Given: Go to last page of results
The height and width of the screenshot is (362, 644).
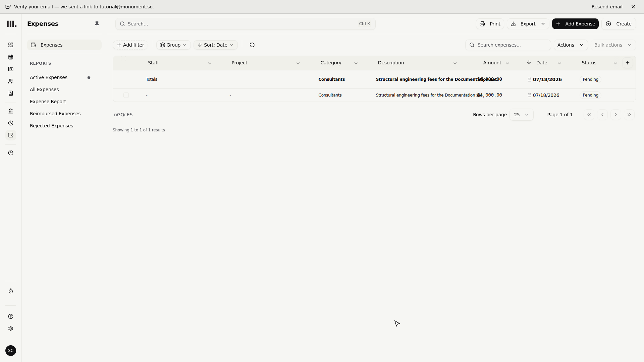Looking at the screenshot, I should 629,115.
